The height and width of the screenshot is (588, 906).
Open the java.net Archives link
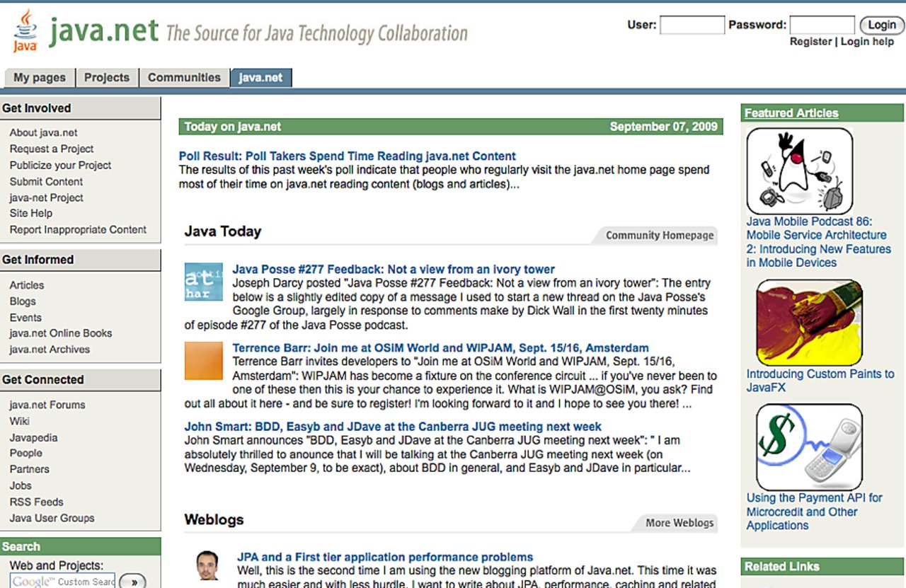(50, 349)
